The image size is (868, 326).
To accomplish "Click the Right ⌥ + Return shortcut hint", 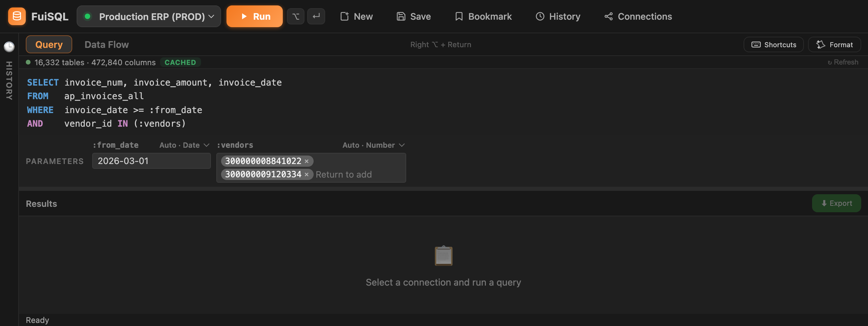I will [441, 44].
